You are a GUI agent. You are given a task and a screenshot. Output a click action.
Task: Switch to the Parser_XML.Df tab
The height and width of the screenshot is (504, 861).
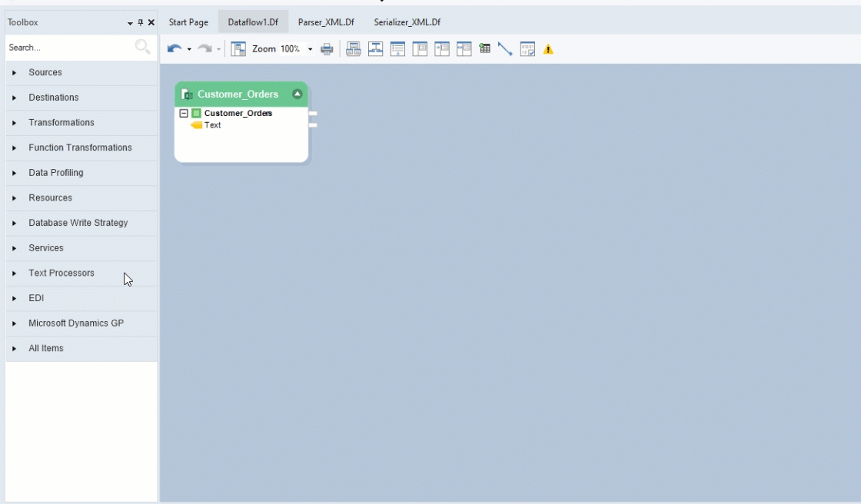click(326, 22)
